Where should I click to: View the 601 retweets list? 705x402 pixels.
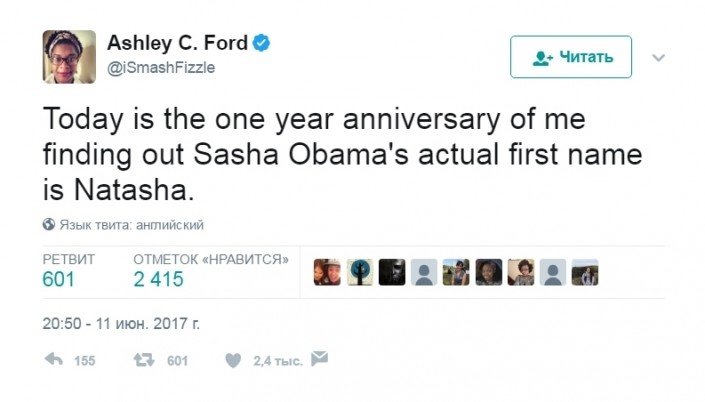pyautogui.click(x=59, y=279)
